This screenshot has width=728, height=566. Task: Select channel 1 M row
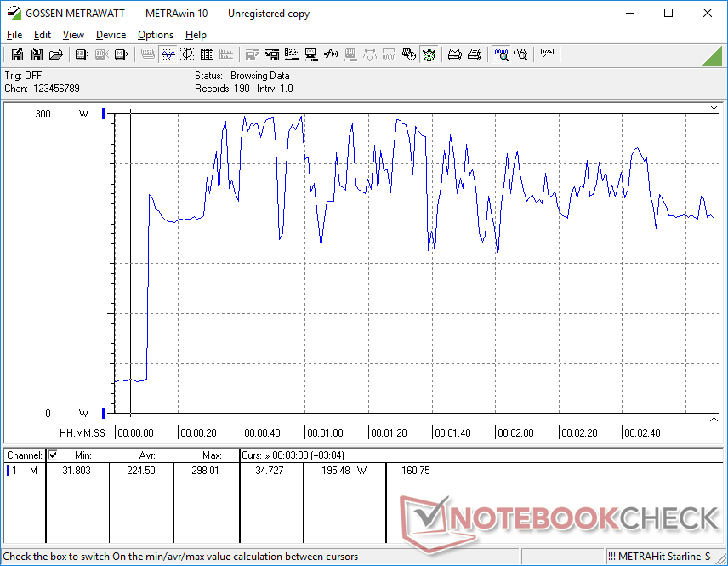pyautogui.click(x=24, y=470)
